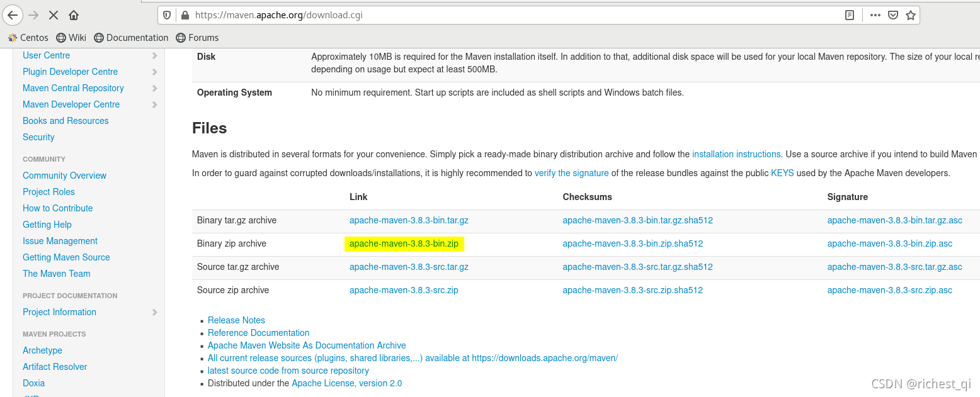Download apache-maven-3.8.3-src.tar.gz
The height and width of the screenshot is (397, 980).
(409, 267)
